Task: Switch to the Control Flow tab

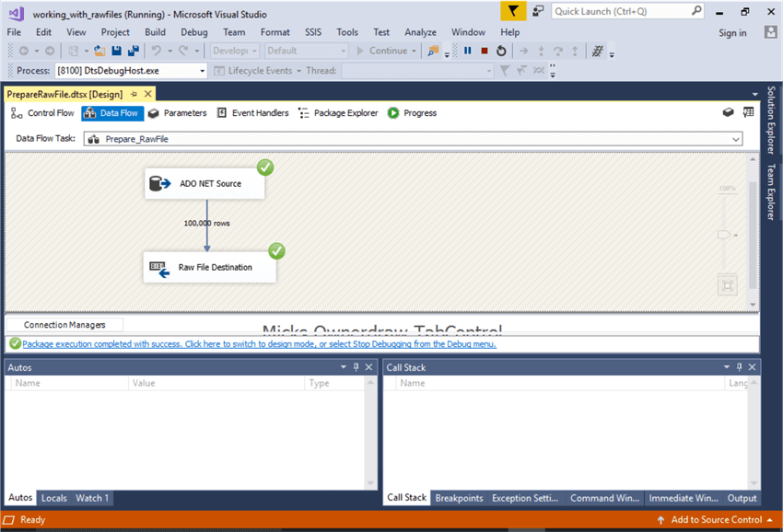Action: click(x=43, y=113)
